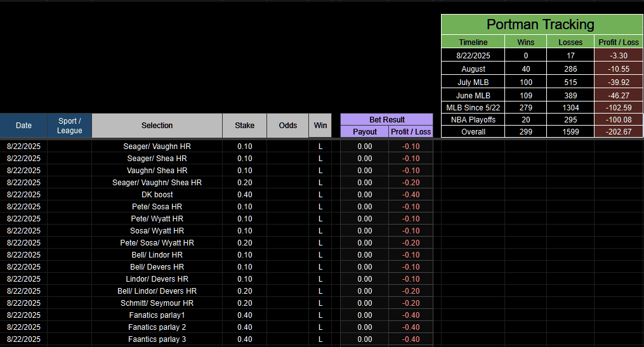Click the -0.20 loss in Pete/ Sosa/ Wyatt row

coord(411,242)
